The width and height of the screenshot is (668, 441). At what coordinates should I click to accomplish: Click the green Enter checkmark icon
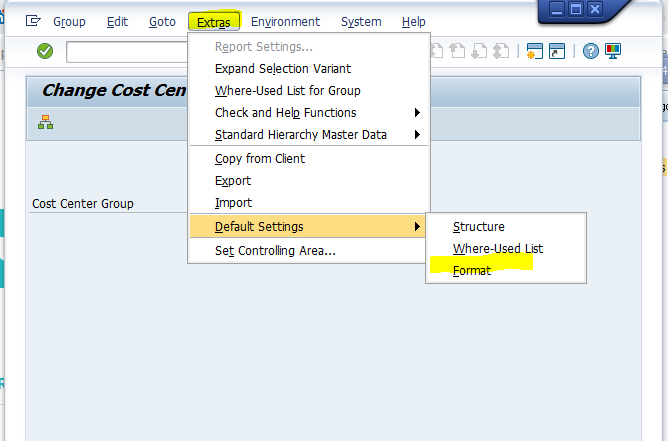pos(45,51)
